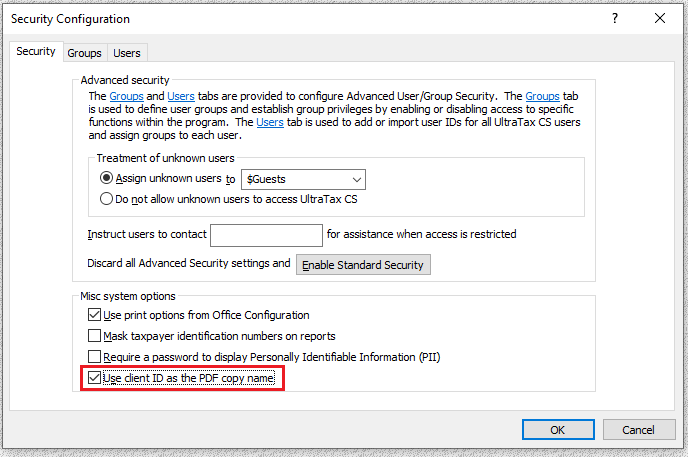Select Assign unknown users to option
Screen dimensions: 688x457
click(x=108, y=179)
